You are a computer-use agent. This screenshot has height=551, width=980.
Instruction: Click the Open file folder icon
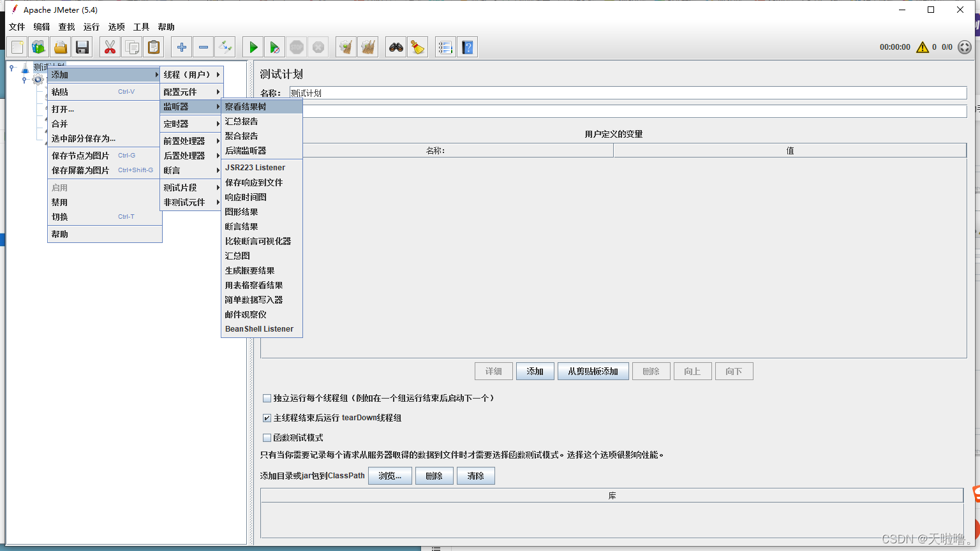tap(61, 47)
